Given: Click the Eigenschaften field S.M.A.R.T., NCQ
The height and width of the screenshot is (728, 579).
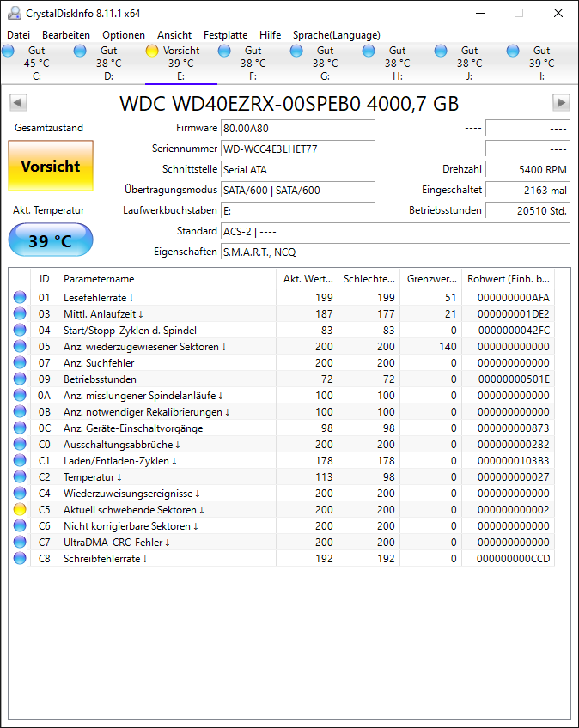Looking at the screenshot, I should 395,252.
